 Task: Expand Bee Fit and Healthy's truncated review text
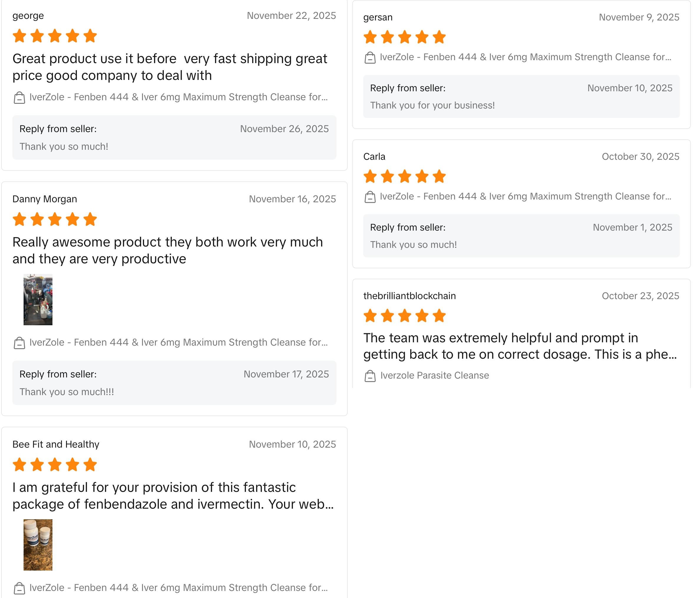click(x=173, y=496)
